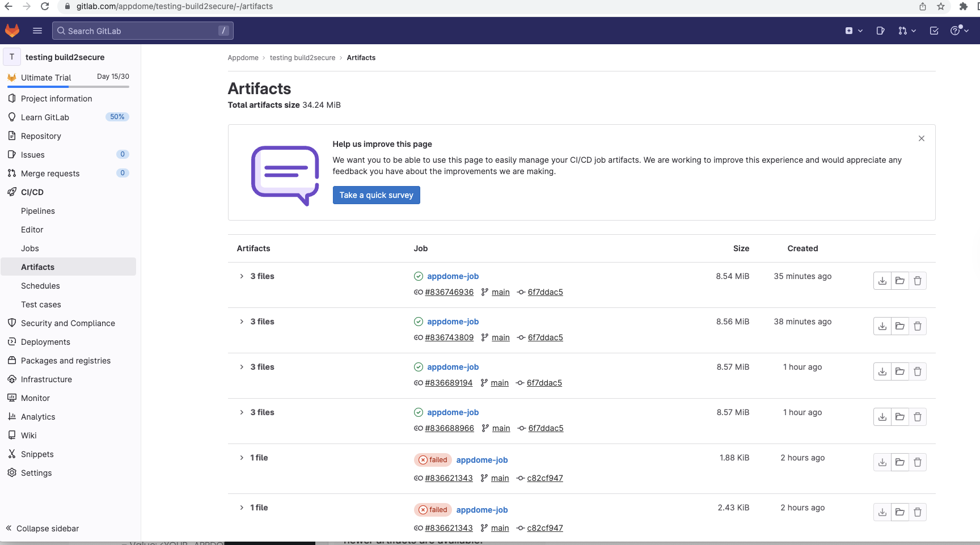Click the create new item plus icon
Screen dimensions: 980x545
pos(849,31)
